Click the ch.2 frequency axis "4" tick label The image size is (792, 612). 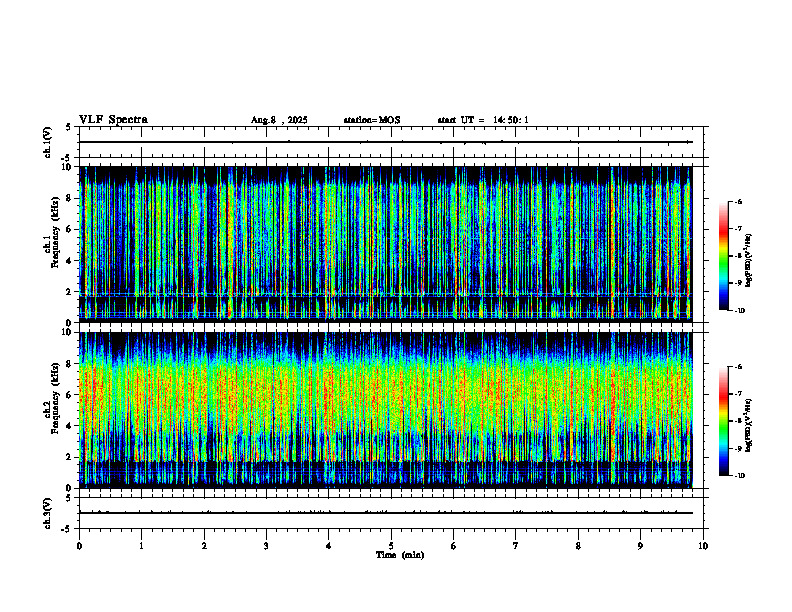coord(69,426)
